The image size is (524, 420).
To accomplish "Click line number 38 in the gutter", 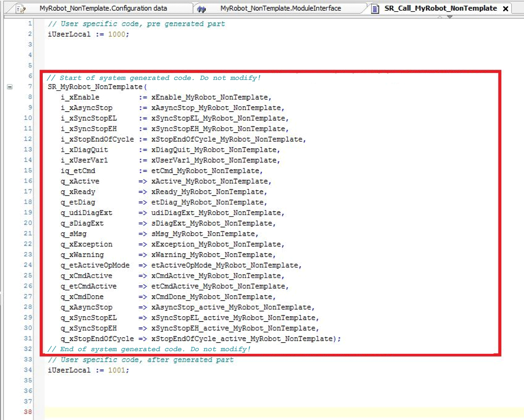I will (28, 412).
